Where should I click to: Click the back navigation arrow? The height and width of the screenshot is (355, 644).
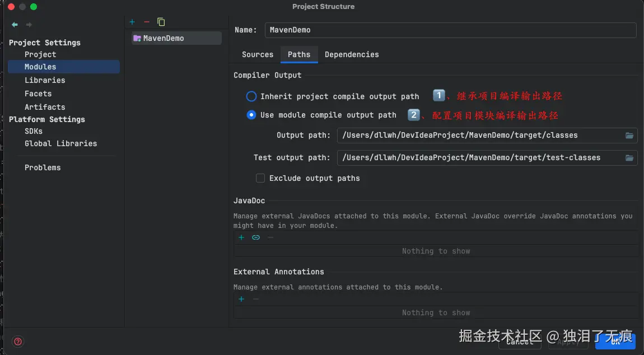[15, 25]
